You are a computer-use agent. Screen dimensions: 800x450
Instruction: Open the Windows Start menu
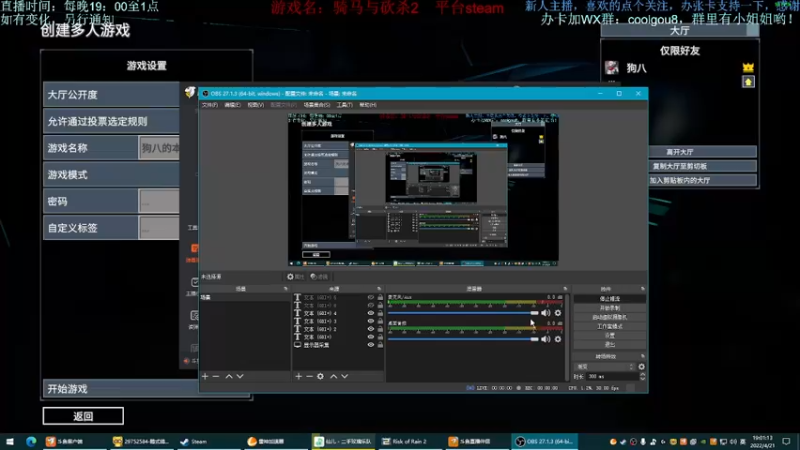(x=10, y=441)
